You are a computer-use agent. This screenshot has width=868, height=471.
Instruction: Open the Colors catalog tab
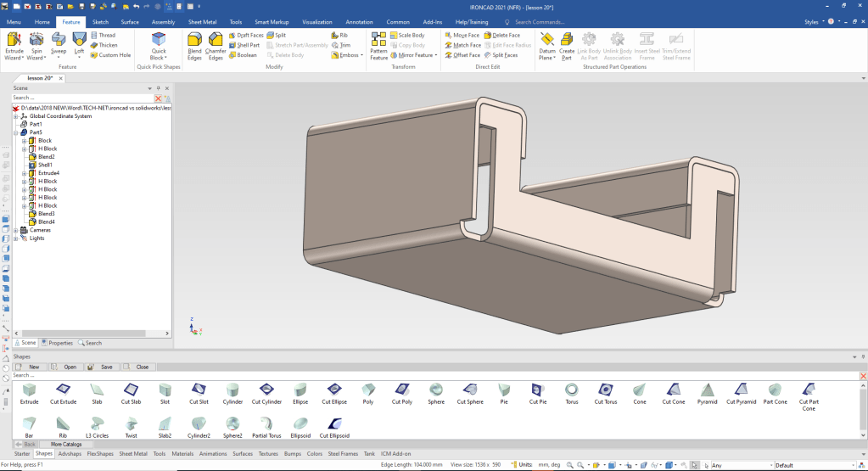click(315, 454)
